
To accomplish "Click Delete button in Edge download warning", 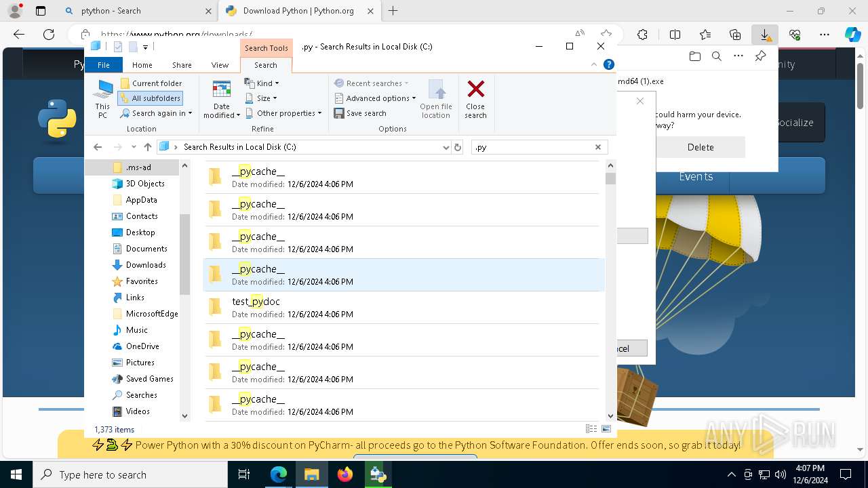I will [701, 147].
